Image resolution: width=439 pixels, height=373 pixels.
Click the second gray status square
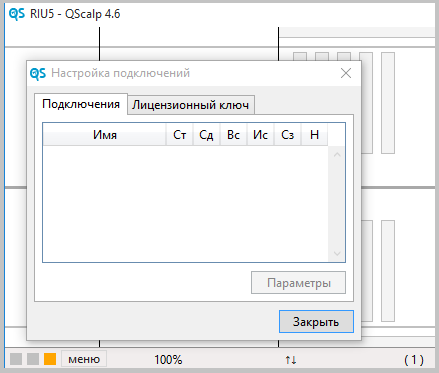33,359
